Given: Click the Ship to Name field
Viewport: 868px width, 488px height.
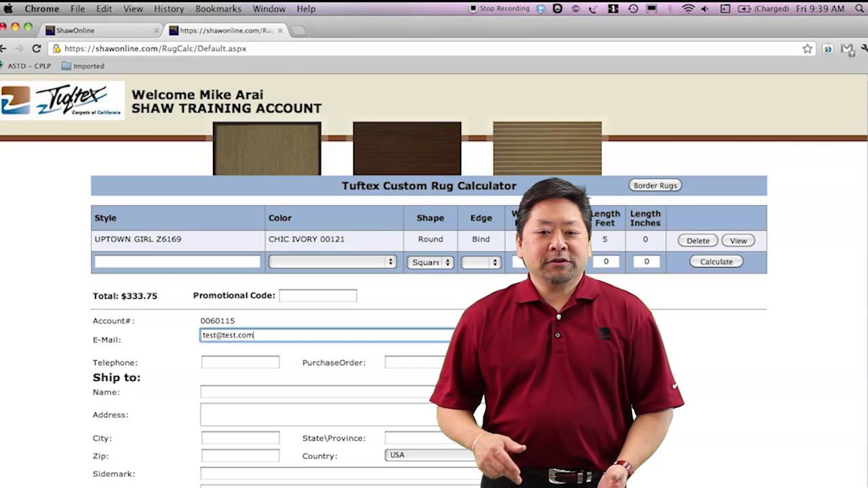Looking at the screenshot, I should [x=319, y=392].
